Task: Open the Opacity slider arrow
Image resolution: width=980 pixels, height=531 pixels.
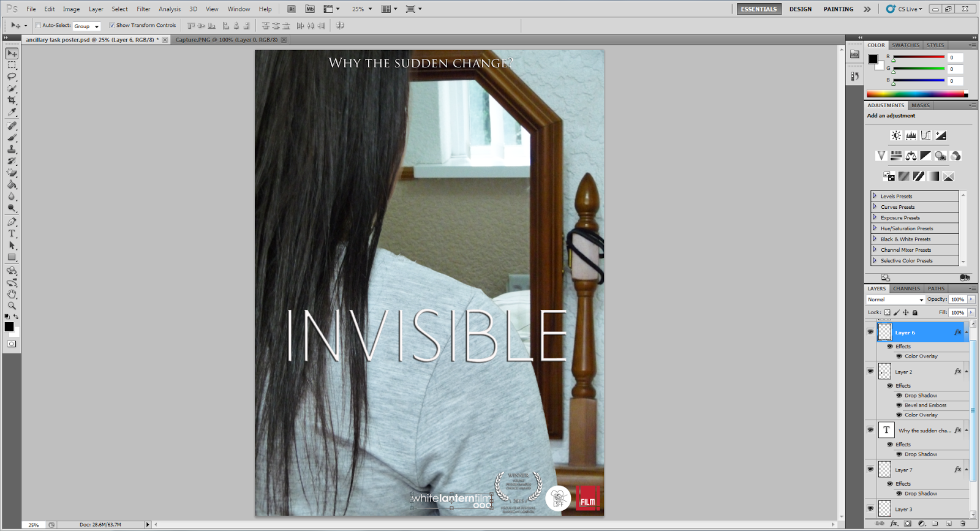Action: 971,299
